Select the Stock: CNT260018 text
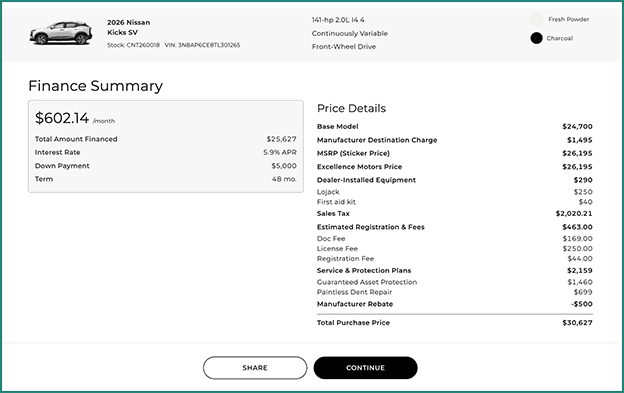 coord(133,45)
